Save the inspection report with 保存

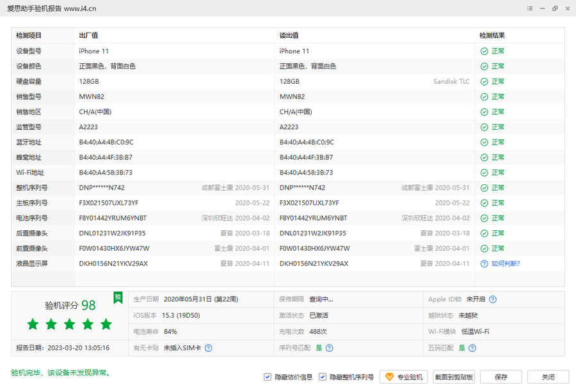tap(501, 377)
